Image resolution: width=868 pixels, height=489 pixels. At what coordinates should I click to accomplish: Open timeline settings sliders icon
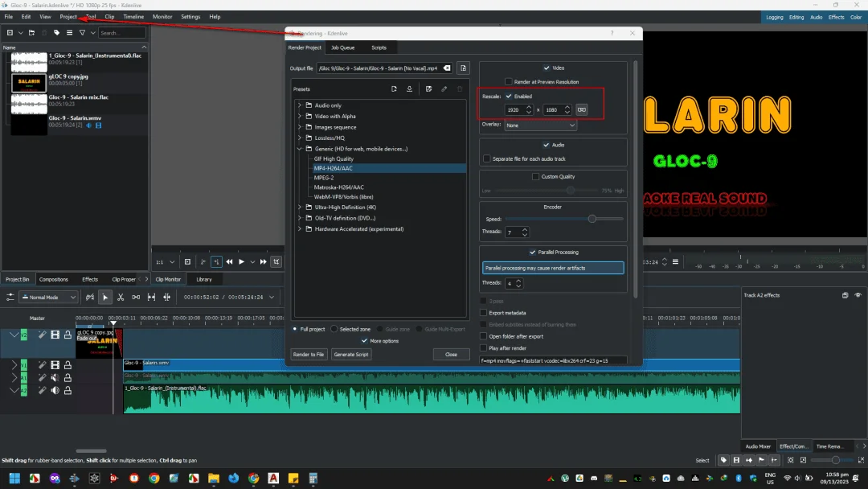click(10, 298)
